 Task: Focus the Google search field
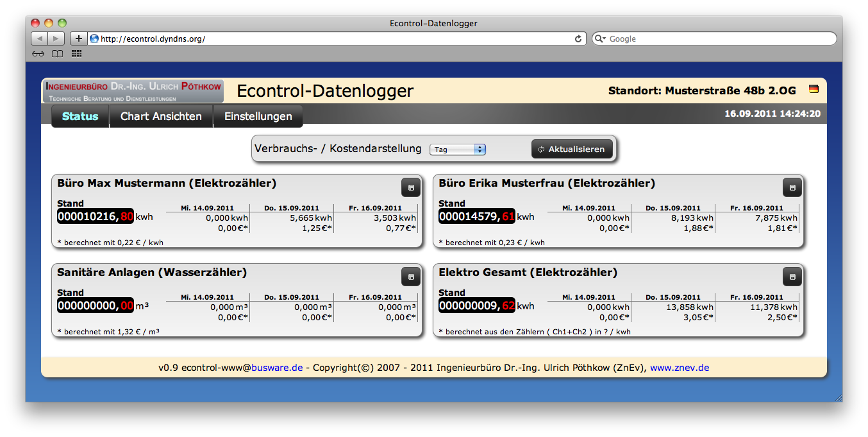click(718, 39)
